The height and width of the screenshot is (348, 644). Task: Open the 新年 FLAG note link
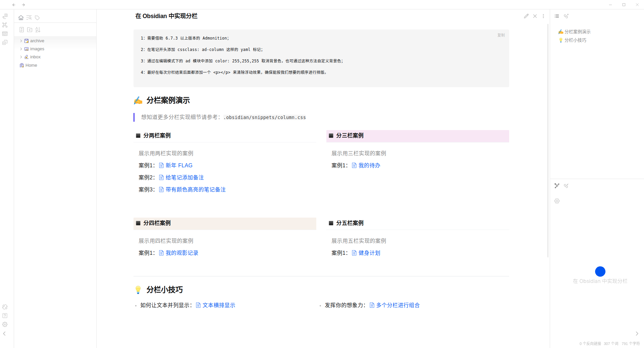click(176, 165)
